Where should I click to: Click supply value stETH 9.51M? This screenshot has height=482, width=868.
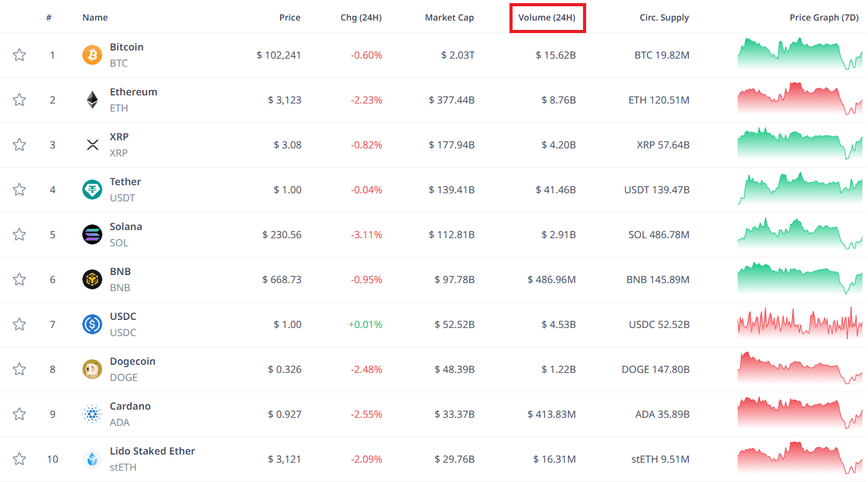pos(660,459)
